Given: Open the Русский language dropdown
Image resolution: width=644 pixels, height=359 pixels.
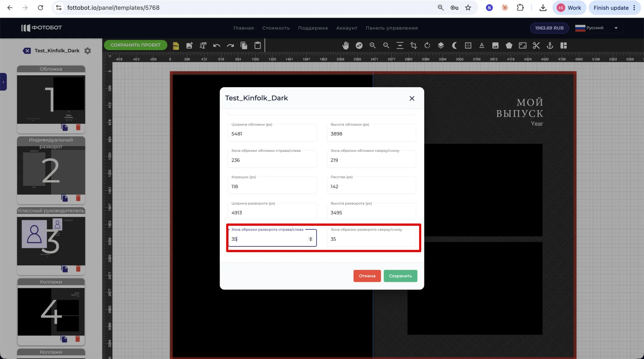Looking at the screenshot, I should 597,28.
